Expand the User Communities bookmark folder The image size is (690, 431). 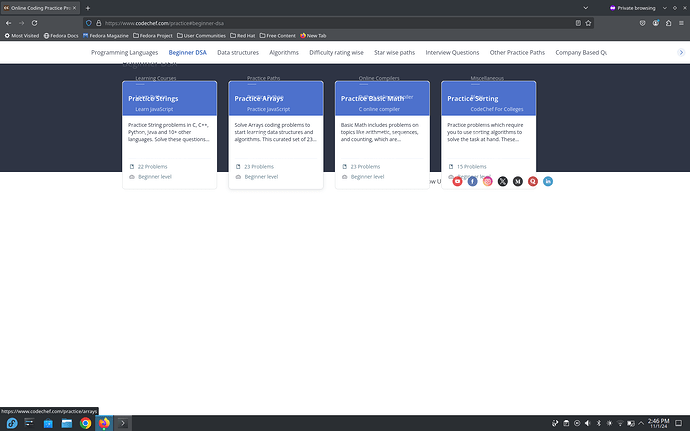click(x=201, y=36)
